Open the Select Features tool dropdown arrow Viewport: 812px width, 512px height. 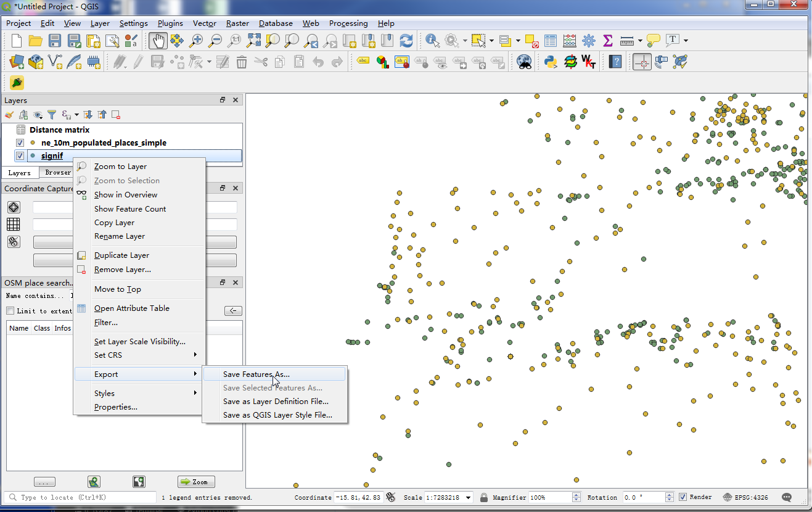tap(491, 41)
